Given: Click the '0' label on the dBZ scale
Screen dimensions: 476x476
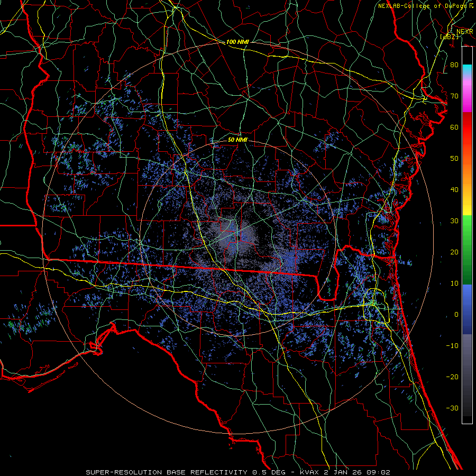Looking at the screenshot, I should click(456, 315).
